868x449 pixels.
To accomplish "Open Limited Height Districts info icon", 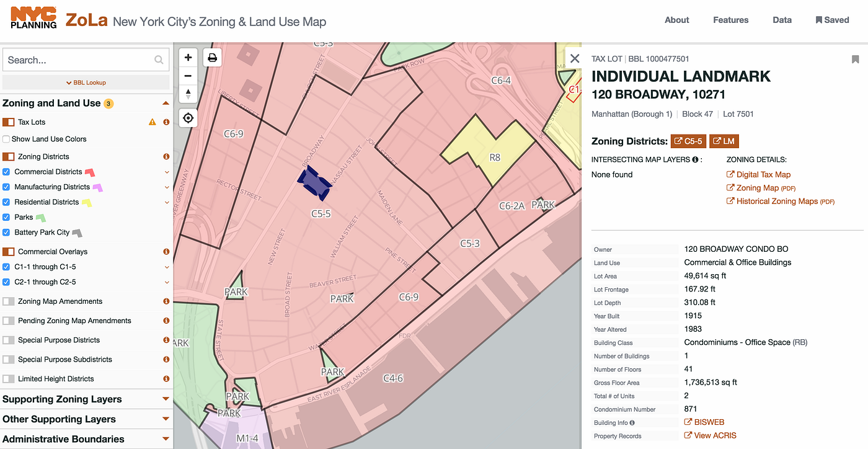I will tap(166, 378).
